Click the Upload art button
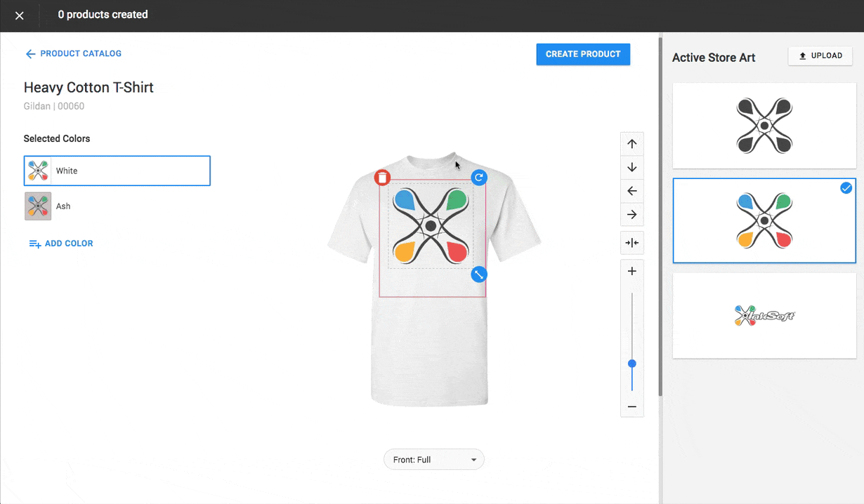The image size is (864, 504). tap(820, 56)
